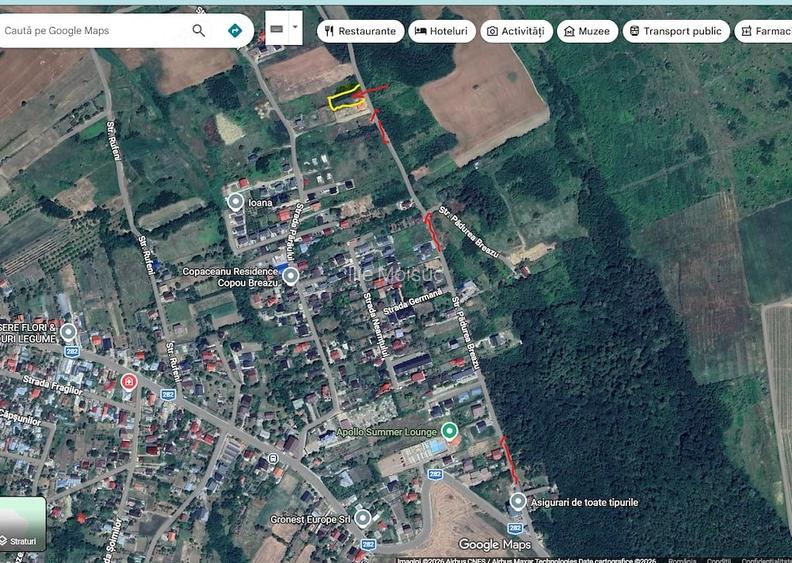Image resolution: width=792 pixels, height=563 pixels.
Task: Show Farmacii category results
Action: [763, 31]
